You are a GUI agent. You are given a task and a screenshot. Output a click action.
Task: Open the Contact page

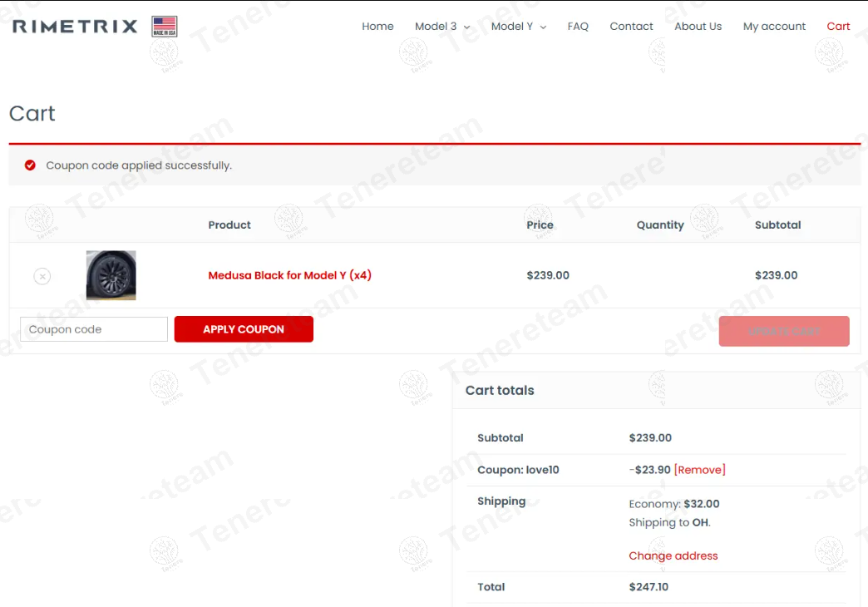pyautogui.click(x=631, y=26)
